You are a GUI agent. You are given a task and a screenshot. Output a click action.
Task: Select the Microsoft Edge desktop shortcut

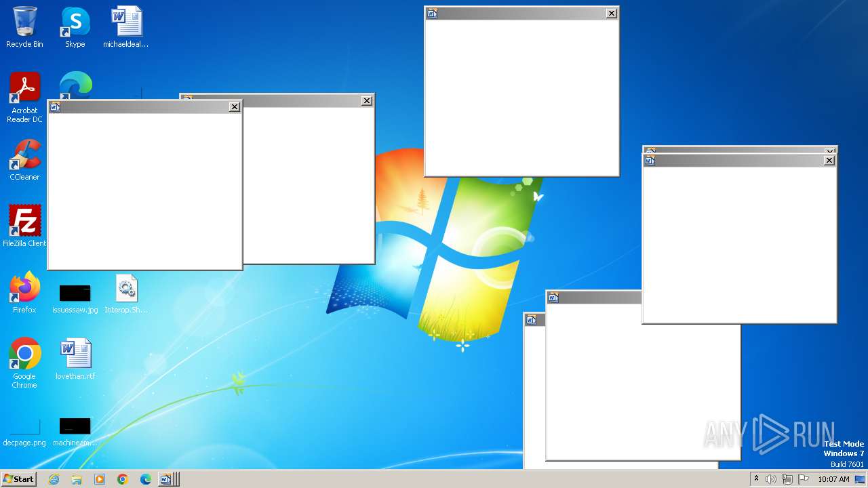75,84
